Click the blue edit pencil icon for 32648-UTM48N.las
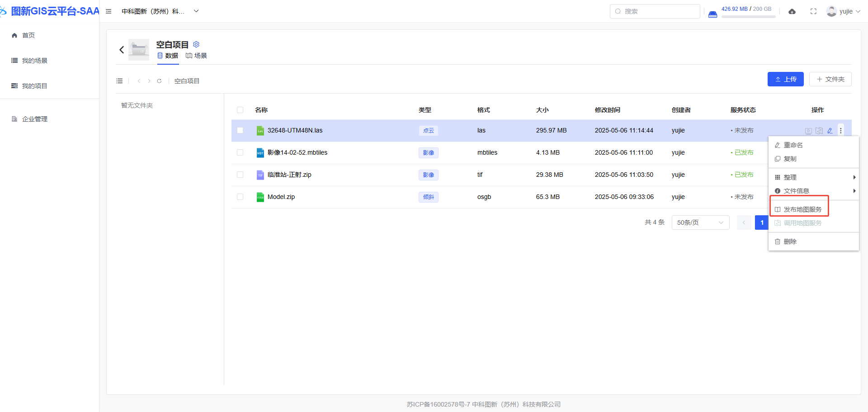868x412 pixels. (830, 131)
